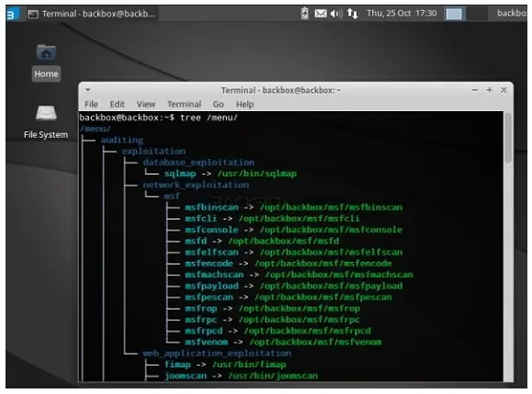The width and height of the screenshot is (532, 394).
Task: Open the Terminal menu
Action: click(184, 104)
